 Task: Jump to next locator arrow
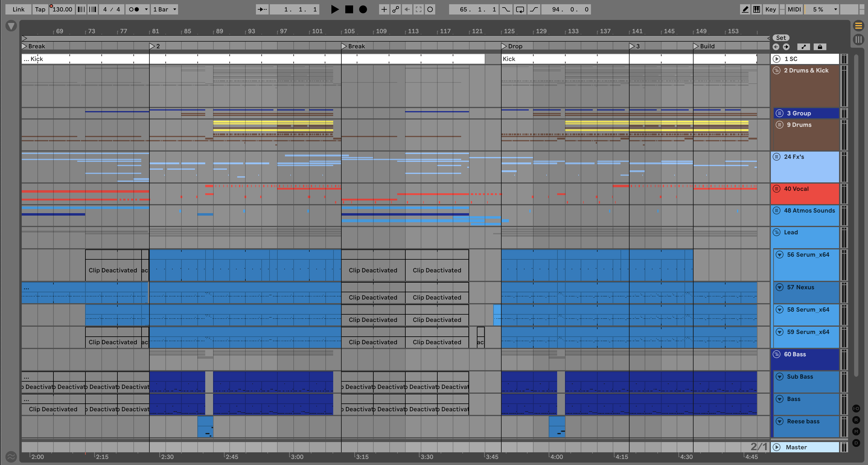click(x=786, y=47)
